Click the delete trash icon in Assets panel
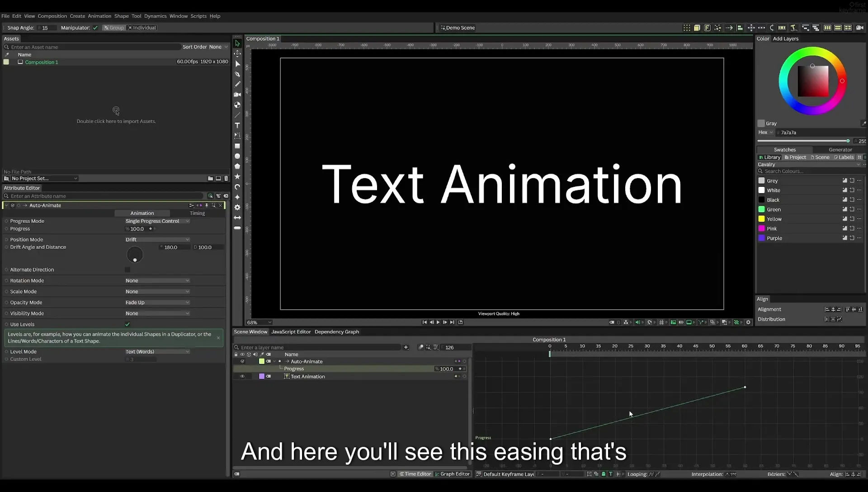This screenshot has height=492, width=868. [x=226, y=179]
